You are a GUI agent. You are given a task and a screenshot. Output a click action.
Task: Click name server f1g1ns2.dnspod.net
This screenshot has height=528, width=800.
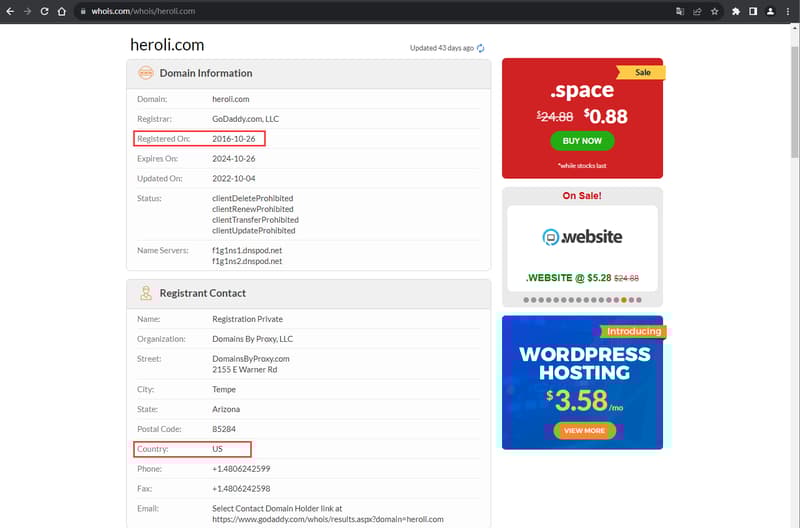tap(247, 261)
